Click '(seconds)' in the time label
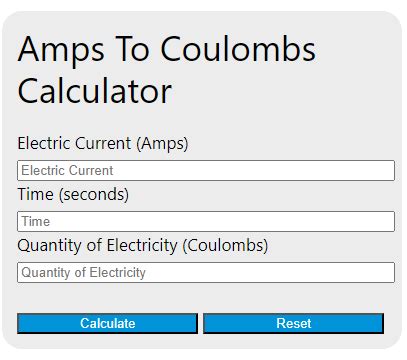Image resolution: width=407 pixels, height=360 pixels. [94, 195]
